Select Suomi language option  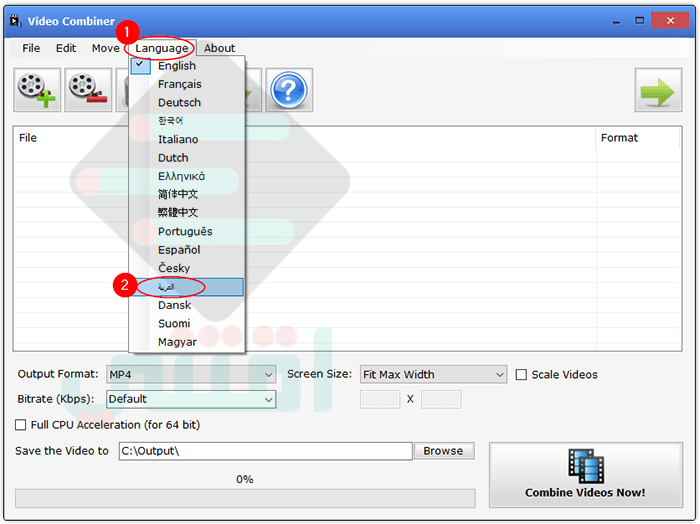coord(187,324)
